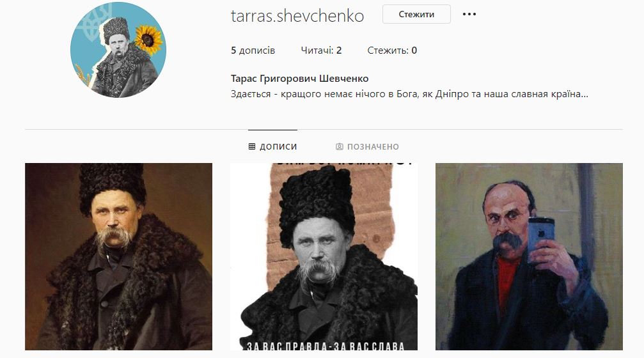The image size is (644, 358).
Task: Open the round profile avatar picture
Action: 118,50
